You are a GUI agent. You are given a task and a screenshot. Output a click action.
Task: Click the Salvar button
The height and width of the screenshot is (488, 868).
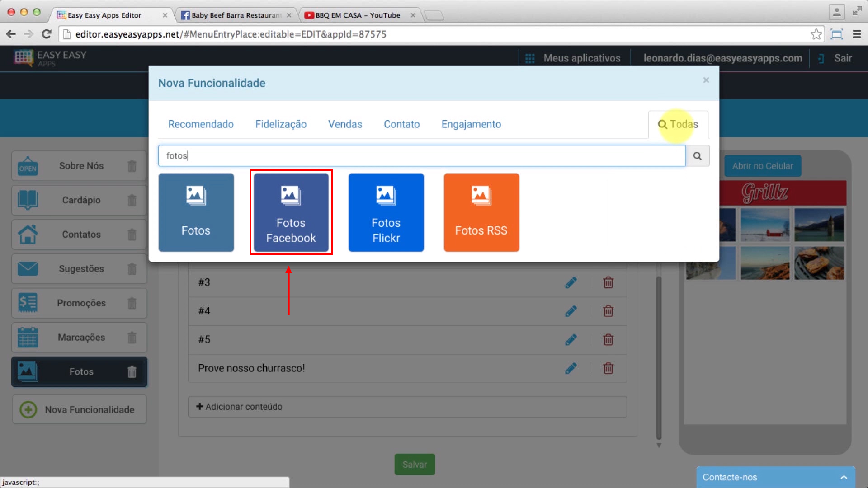click(415, 465)
